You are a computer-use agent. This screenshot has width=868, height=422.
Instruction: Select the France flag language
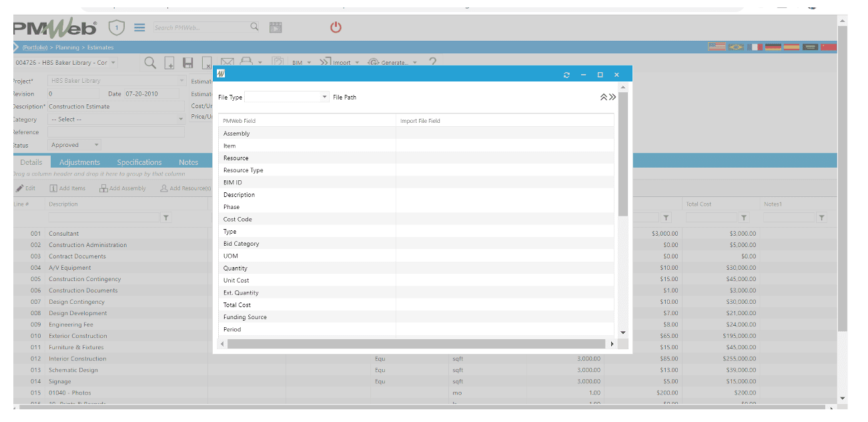(x=755, y=47)
